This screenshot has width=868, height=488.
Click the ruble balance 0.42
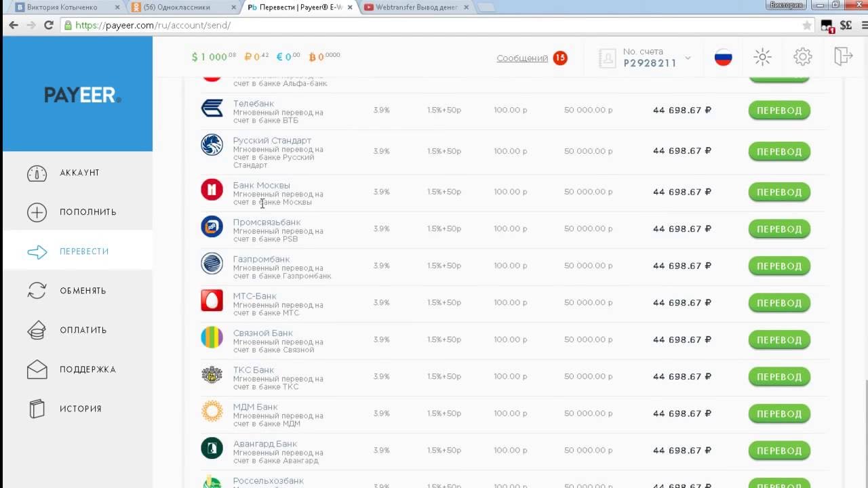(x=256, y=57)
